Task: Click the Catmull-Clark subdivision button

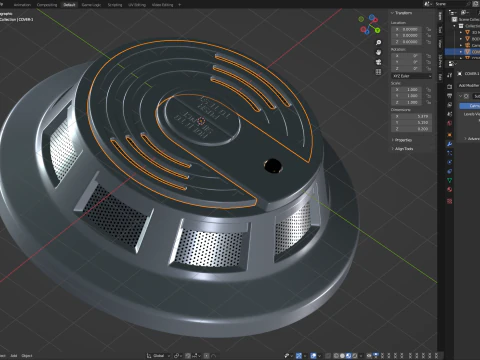Action: click(470, 106)
